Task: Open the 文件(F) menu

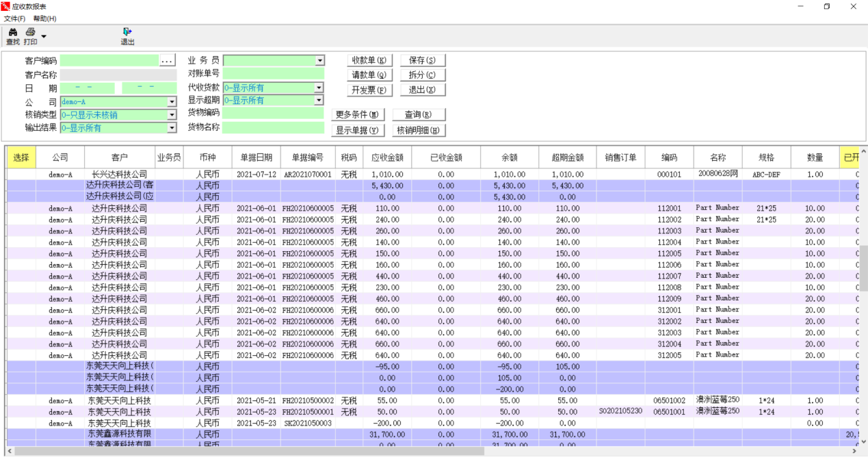Action: click(x=14, y=18)
